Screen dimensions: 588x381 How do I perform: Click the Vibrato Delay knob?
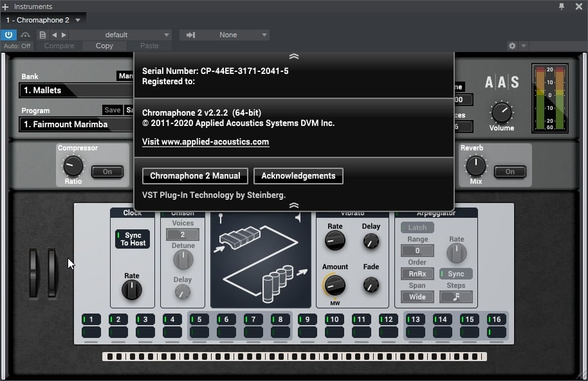point(371,242)
